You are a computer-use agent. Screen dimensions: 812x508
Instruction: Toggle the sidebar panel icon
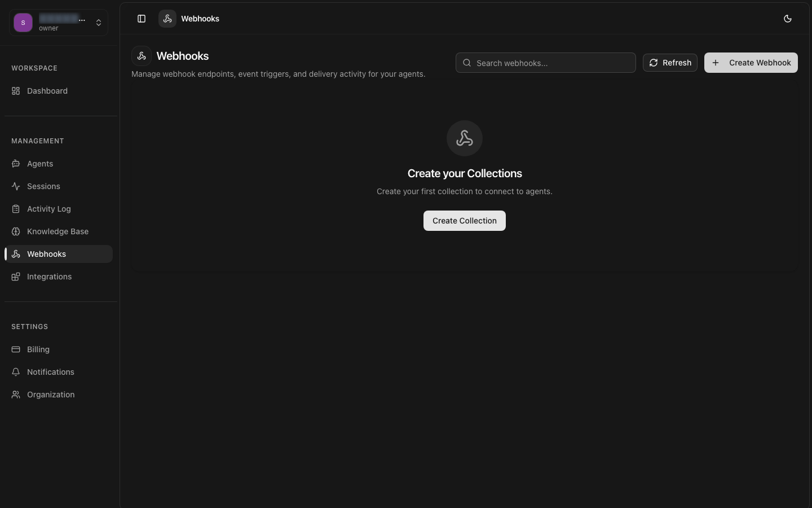pos(142,19)
